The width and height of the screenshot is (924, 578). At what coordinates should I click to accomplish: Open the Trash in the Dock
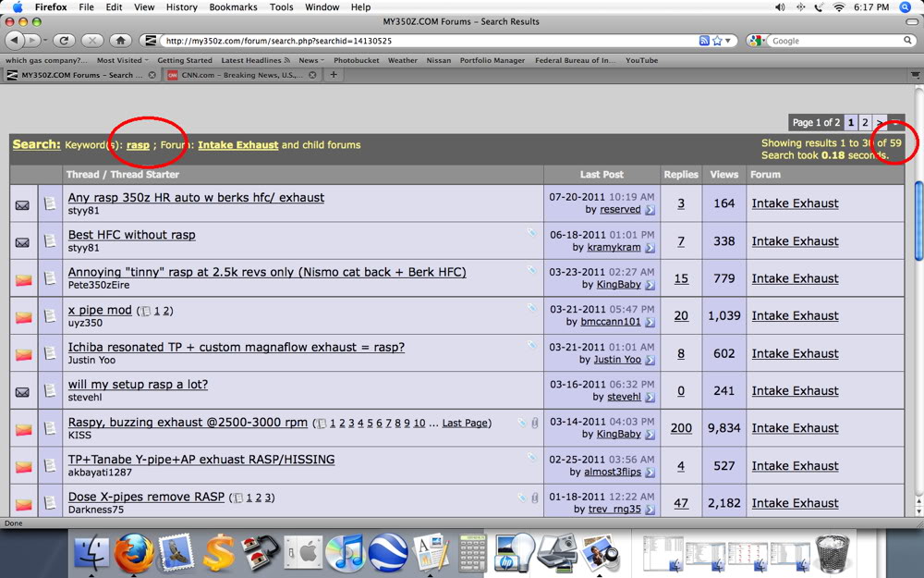(833, 553)
